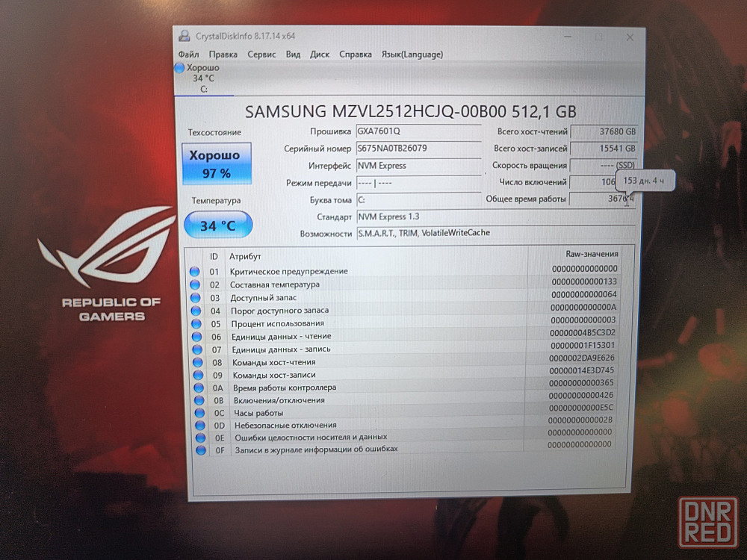The width and height of the screenshot is (747, 560).
Task: Click the blue status icon for Команды хост-чтения
Action: tap(198, 362)
